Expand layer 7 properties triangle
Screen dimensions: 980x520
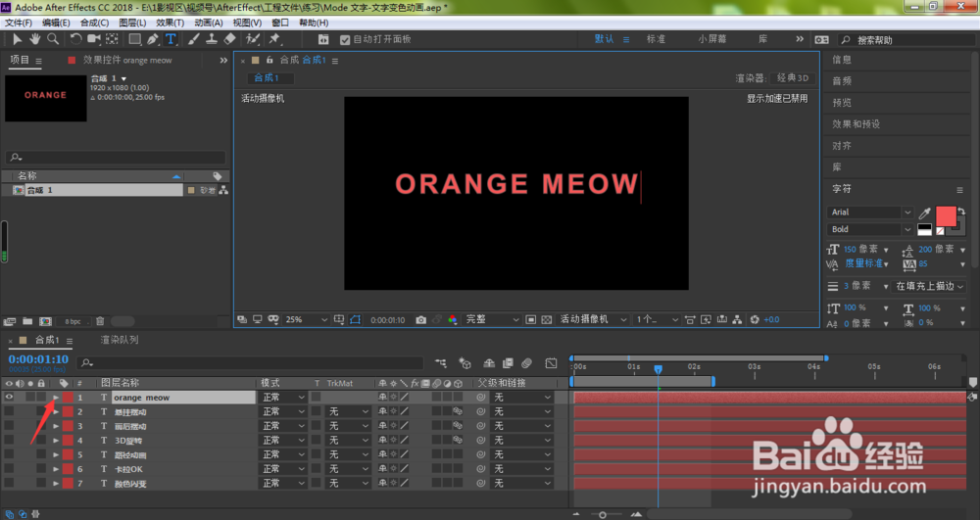coord(56,483)
